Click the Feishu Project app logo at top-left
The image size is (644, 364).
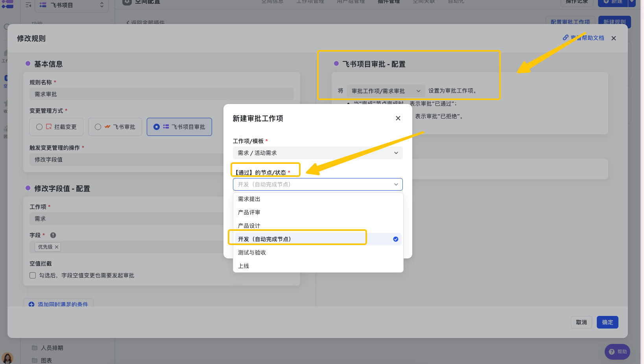pos(7,4)
